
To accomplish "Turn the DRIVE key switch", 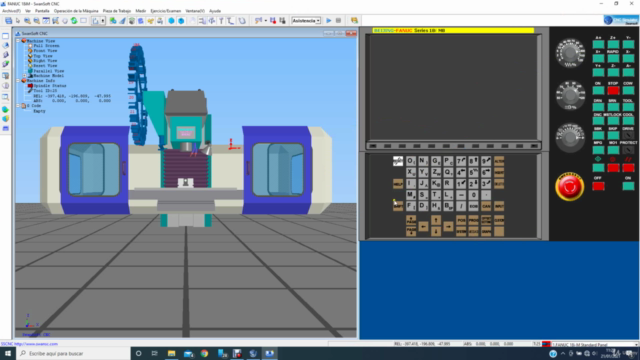I will [628, 135].
